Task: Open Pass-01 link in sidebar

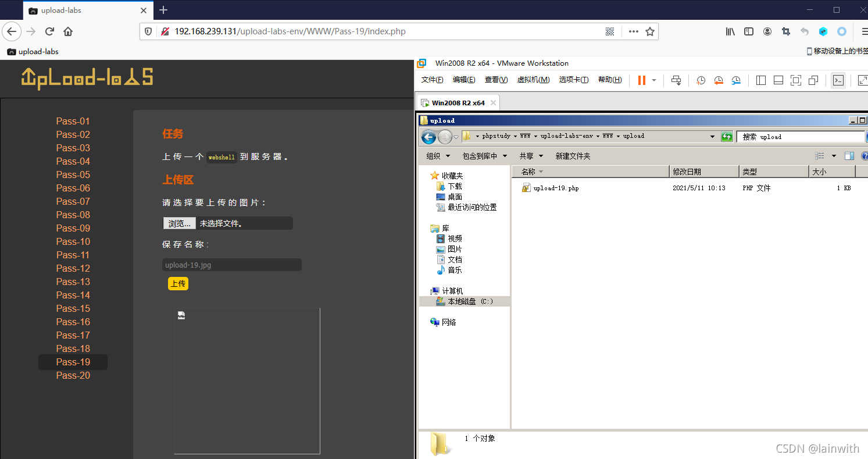Action: coord(73,121)
